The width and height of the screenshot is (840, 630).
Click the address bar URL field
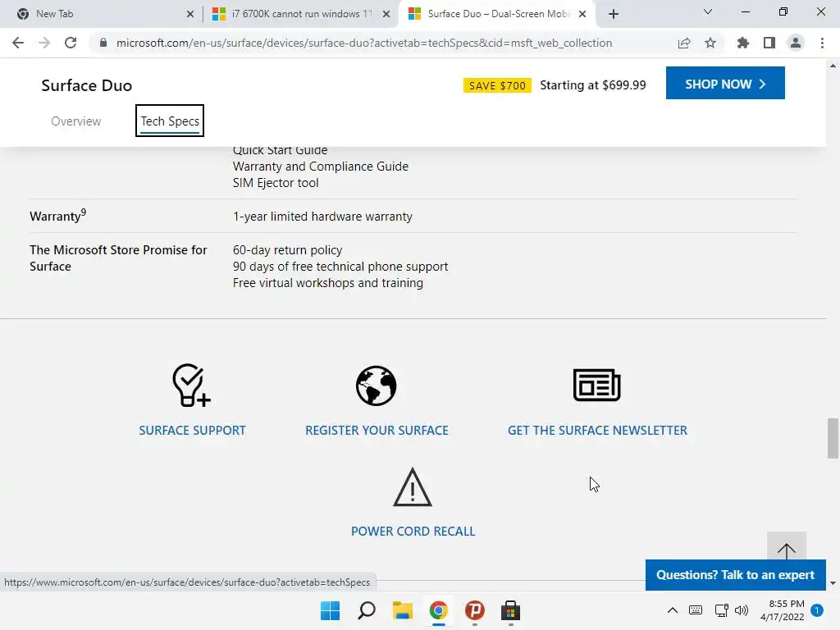pos(364,43)
